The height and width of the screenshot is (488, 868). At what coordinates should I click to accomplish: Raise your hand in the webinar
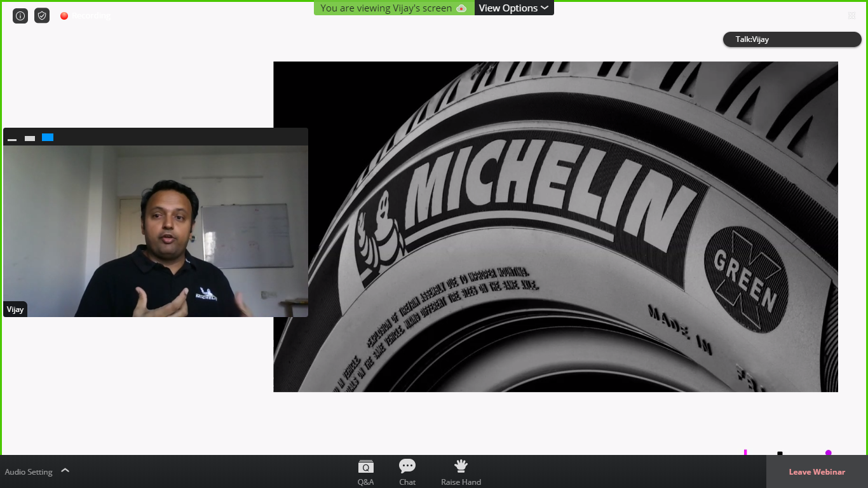tap(461, 472)
